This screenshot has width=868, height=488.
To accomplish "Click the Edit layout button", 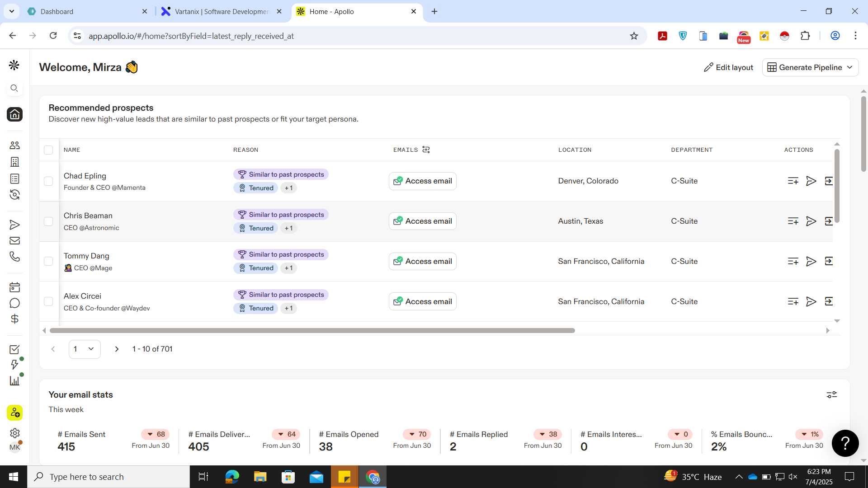I will 728,67.
